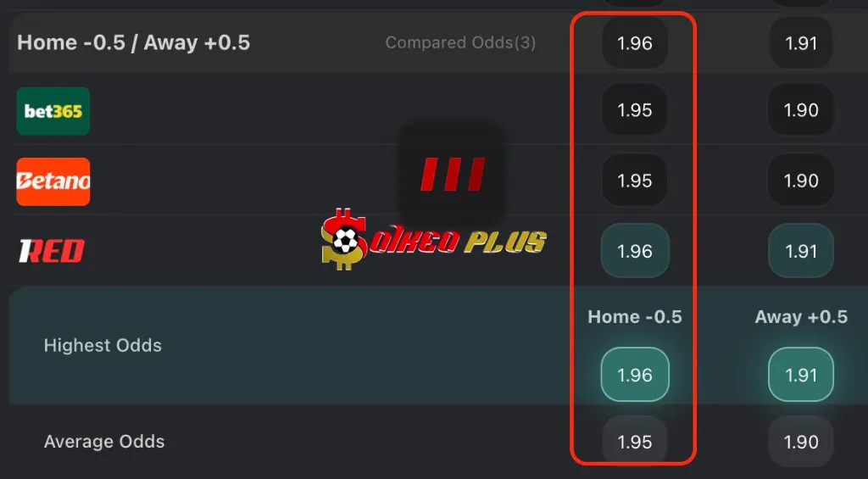Image resolution: width=868 pixels, height=479 pixels.
Task: Open the 1RED bookmaker logo
Action: click(52, 252)
